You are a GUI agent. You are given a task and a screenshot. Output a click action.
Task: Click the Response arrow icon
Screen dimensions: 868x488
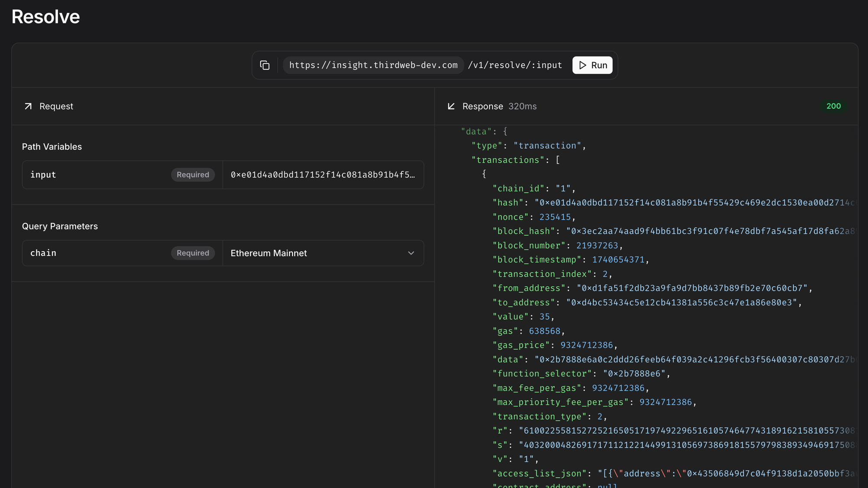coord(451,106)
